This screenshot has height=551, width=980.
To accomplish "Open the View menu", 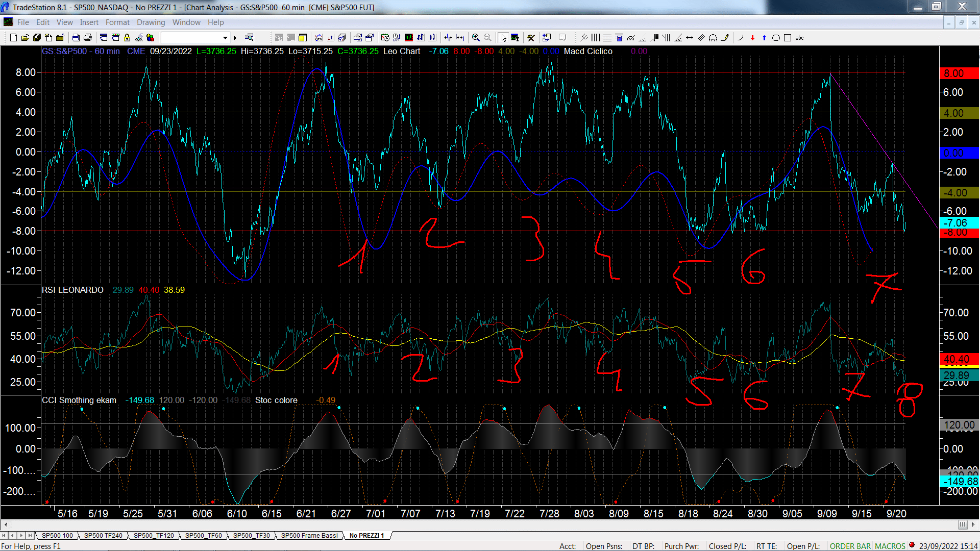I will (x=65, y=22).
